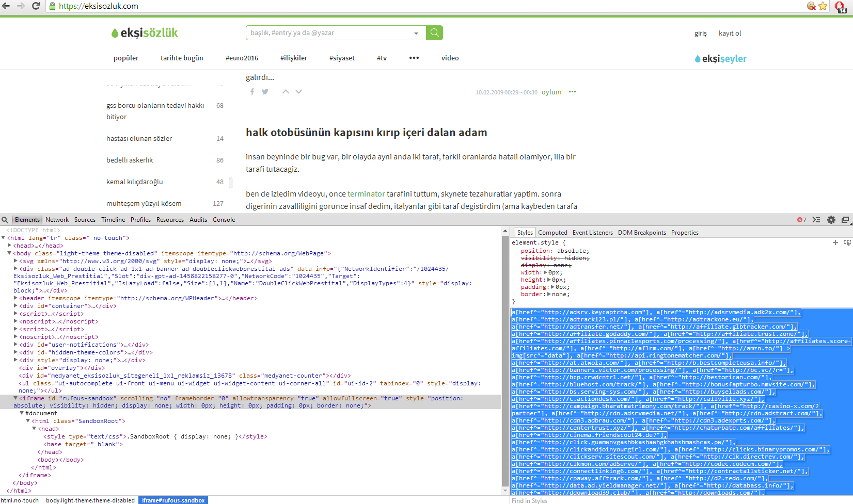Click the browser forward arrow
Image resolution: width=853 pixels, height=504 pixels.
pyautogui.click(x=21, y=6)
